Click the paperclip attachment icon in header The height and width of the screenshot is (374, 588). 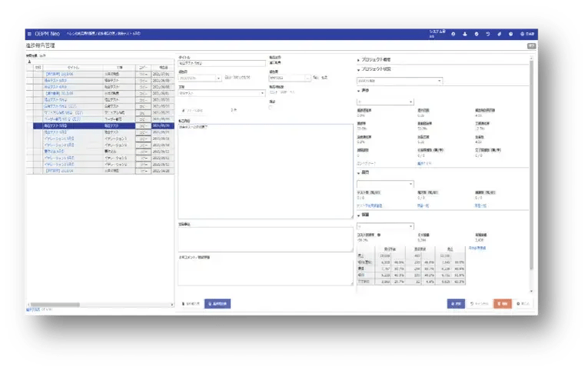pos(500,34)
